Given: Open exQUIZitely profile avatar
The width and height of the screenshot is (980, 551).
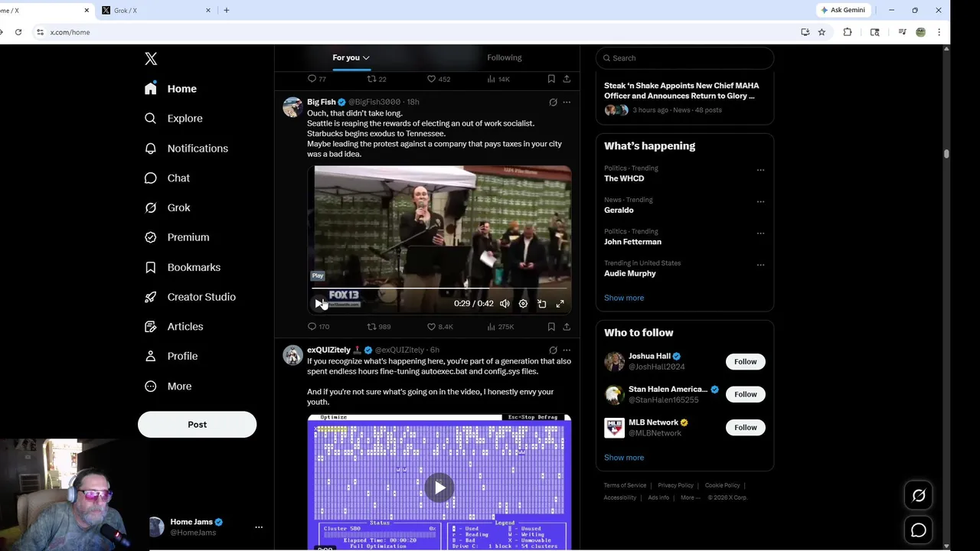Looking at the screenshot, I should click(x=292, y=355).
